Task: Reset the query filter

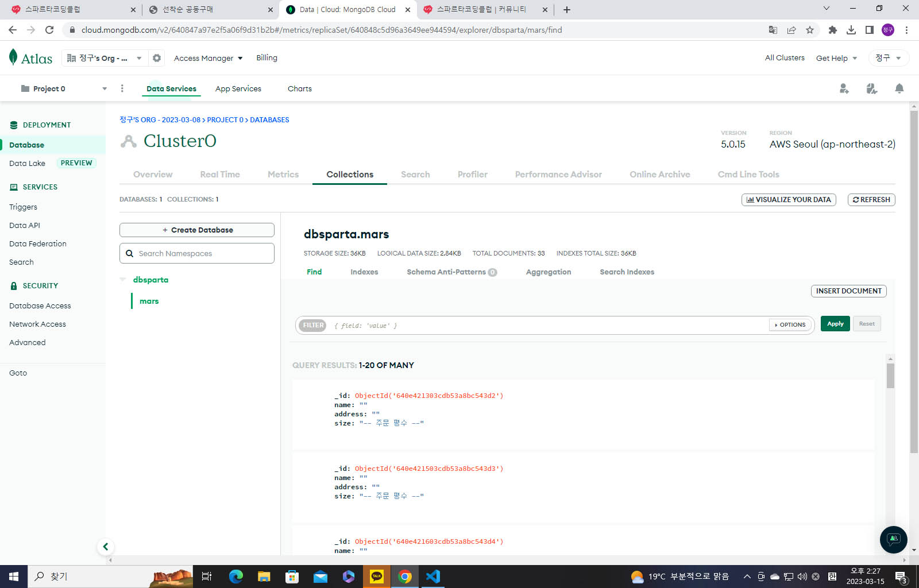Action: pyautogui.click(x=867, y=324)
